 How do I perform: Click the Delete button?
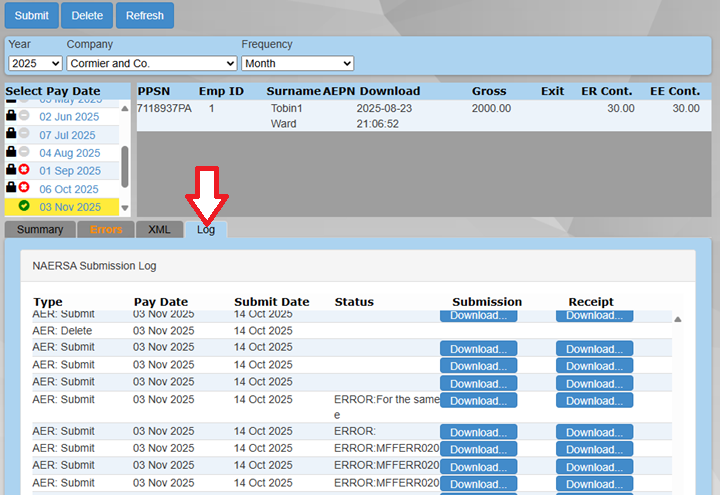click(x=87, y=16)
